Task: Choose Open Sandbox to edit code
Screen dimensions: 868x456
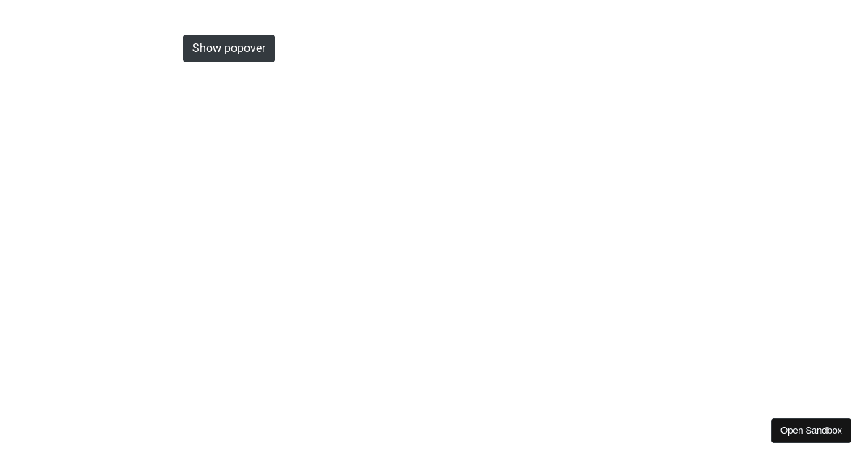Action: tap(811, 431)
